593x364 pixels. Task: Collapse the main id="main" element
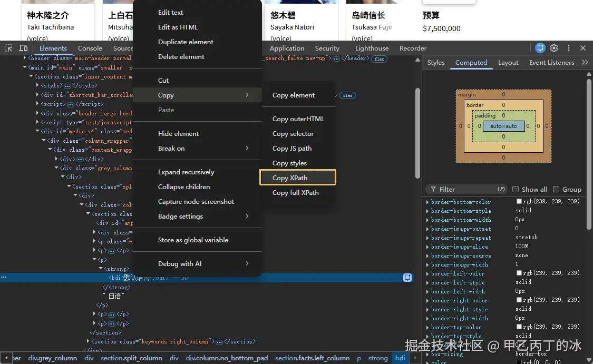25,67
